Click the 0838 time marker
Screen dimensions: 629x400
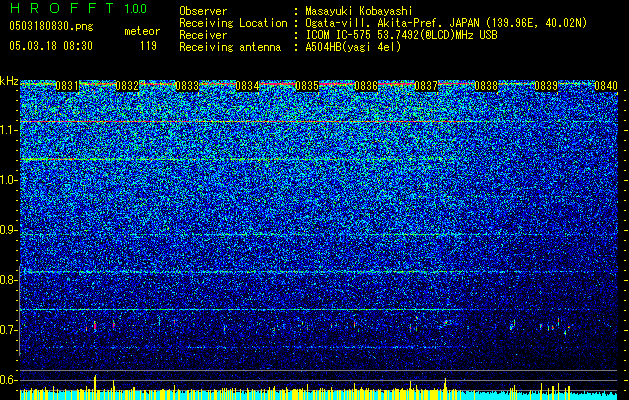pos(486,86)
